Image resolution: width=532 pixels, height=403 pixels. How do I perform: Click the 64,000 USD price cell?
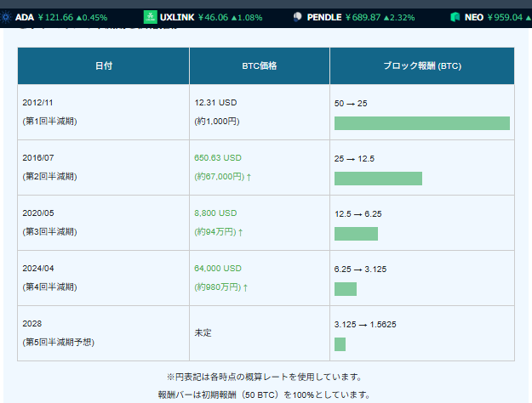218,268
